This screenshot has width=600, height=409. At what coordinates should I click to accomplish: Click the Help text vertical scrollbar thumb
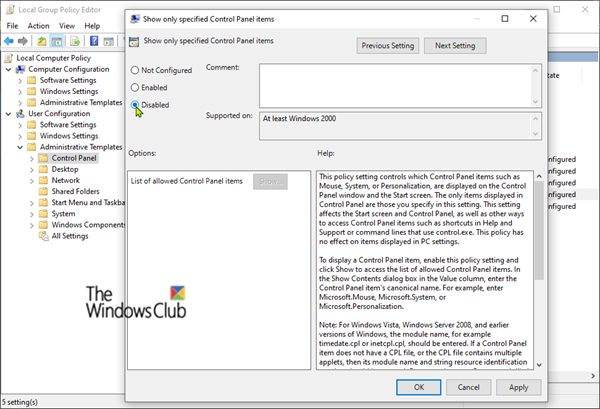coord(539,230)
